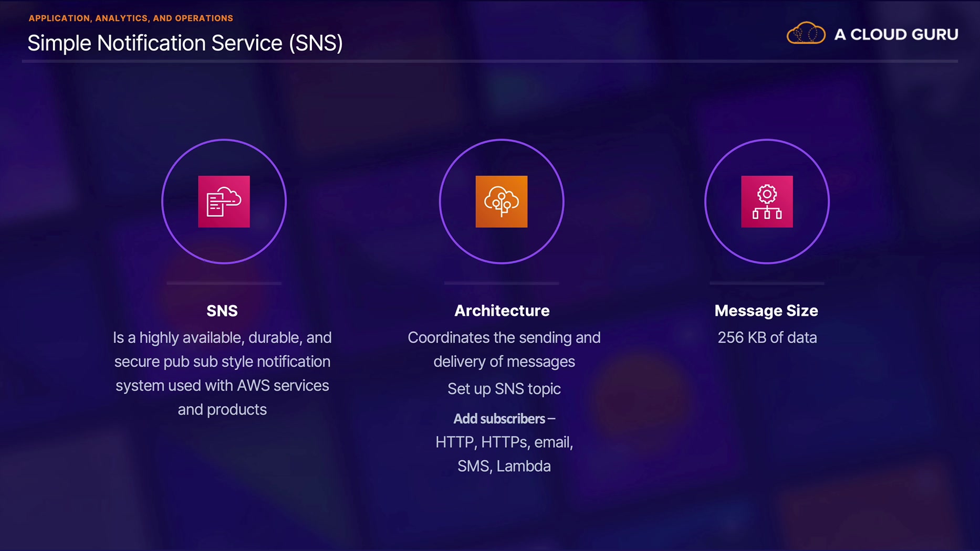Viewport: 980px width, 551px height.
Task: Click the line "HTTP, HTTPs, email,"
Action: 504,442
